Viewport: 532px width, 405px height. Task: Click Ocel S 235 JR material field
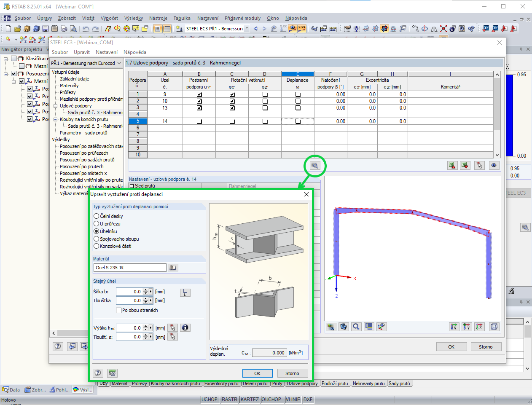pyautogui.click(x=130, y=268)
